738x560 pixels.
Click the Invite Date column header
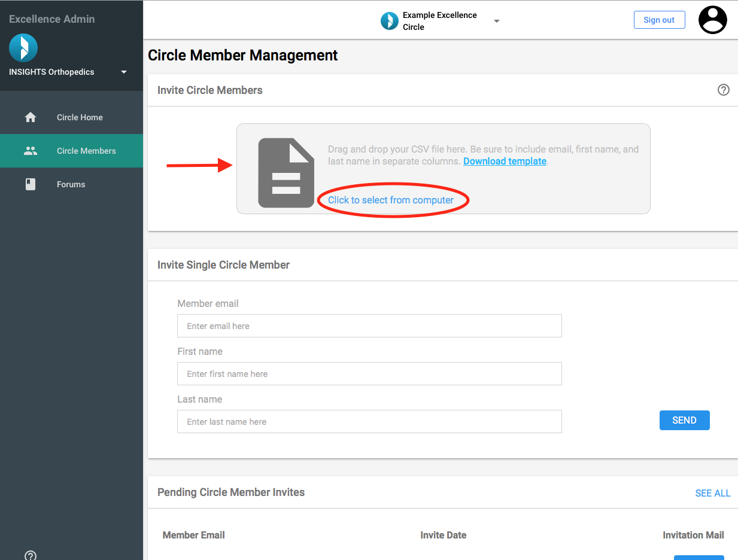pos(444,535)
